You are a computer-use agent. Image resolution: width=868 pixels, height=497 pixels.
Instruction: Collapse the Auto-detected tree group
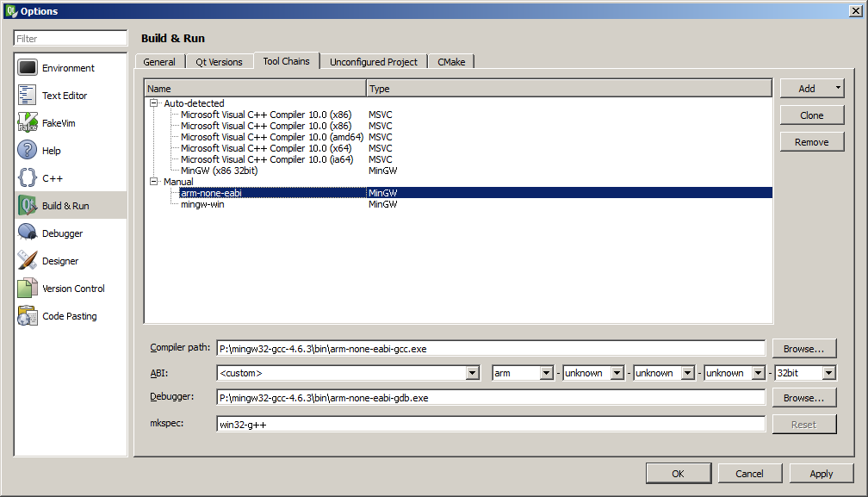[x=154, y=103]
